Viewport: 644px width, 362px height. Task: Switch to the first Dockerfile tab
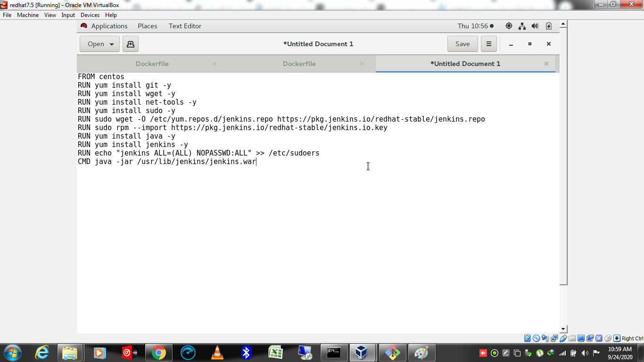(152, 63)
